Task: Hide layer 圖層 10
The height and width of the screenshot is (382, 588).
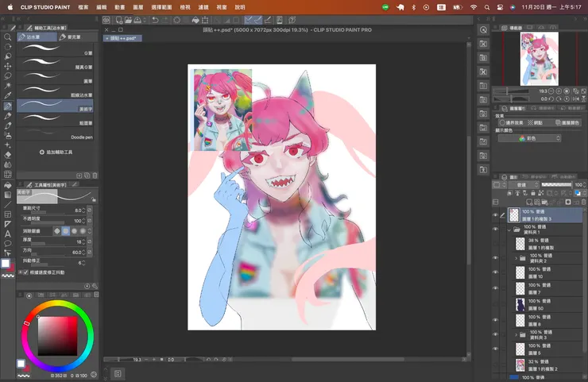Action: 495,272
